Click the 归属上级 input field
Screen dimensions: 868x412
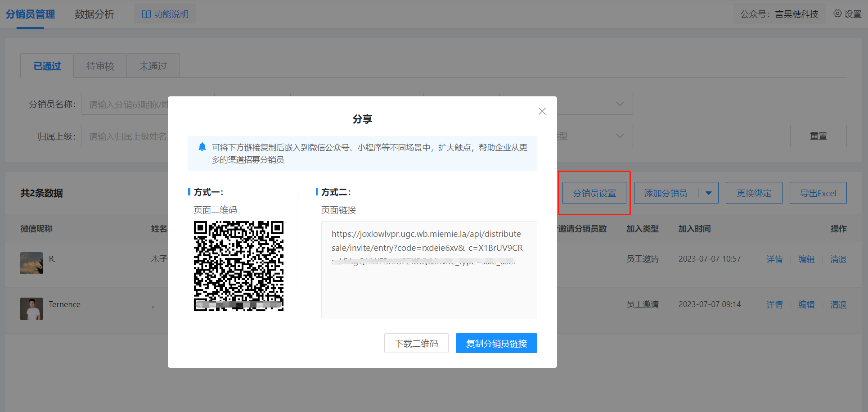[x=125, y=136]
